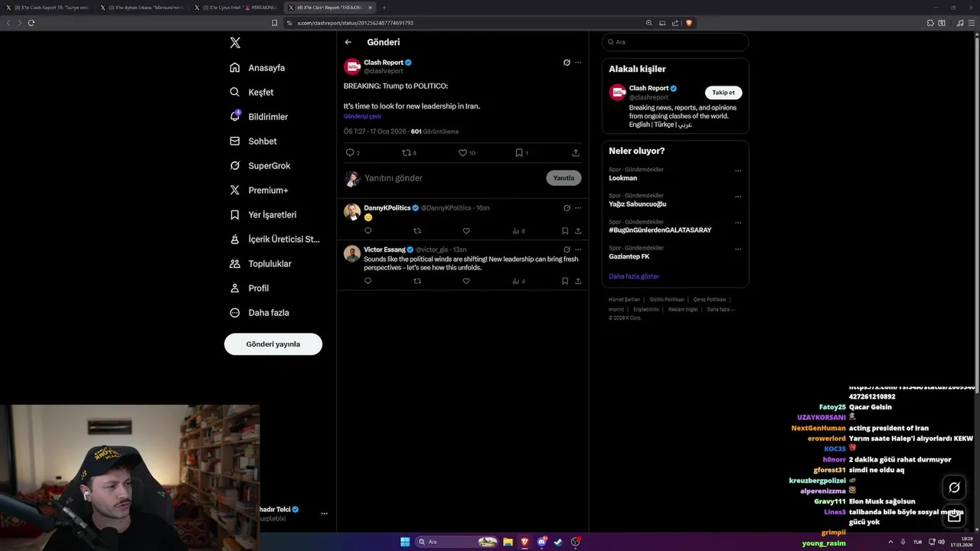
Task: View analytics on Victor Essang comment
Action: (518, 281)
